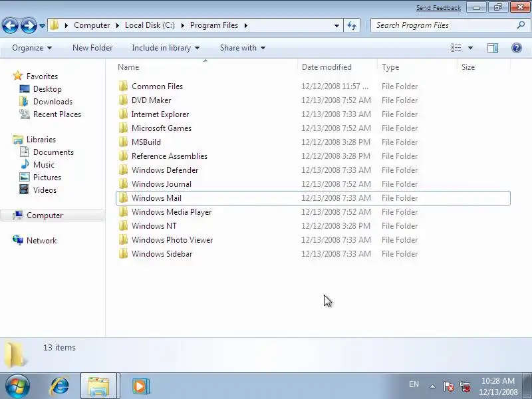Select Computer in the navigation pane
The height and width of the screenshot is (399, 532).
click(x=45, y=215)
